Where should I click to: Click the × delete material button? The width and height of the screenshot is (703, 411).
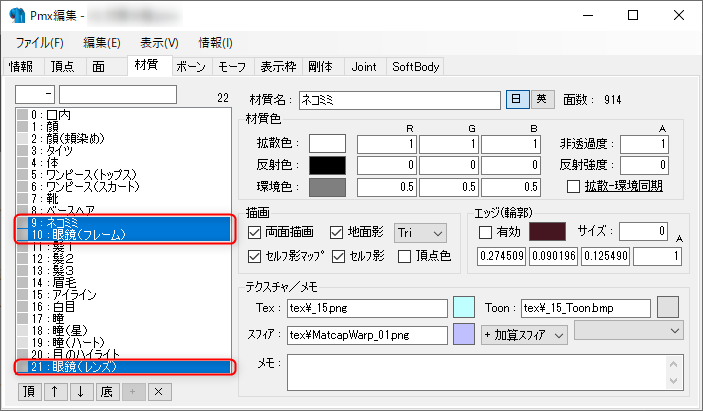coord(159,392)
